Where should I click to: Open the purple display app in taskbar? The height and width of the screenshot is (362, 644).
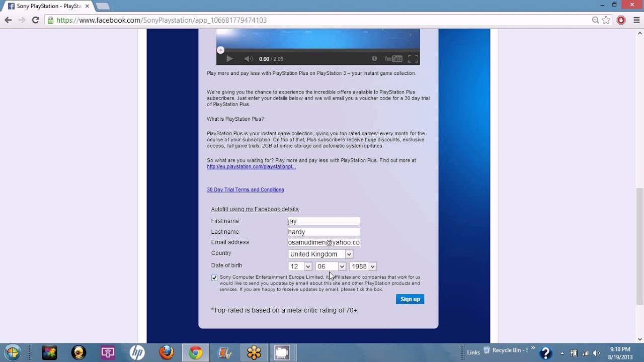(x=108, y=353)
